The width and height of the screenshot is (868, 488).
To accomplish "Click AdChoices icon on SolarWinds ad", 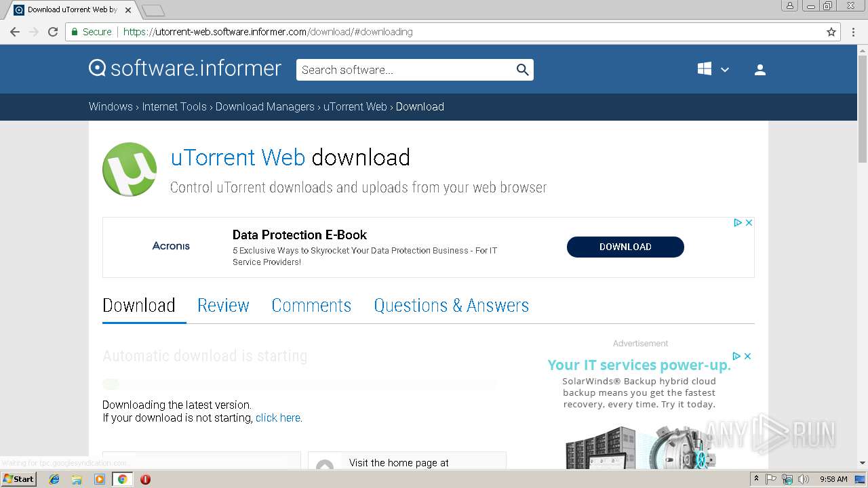I will pos(736,356).
